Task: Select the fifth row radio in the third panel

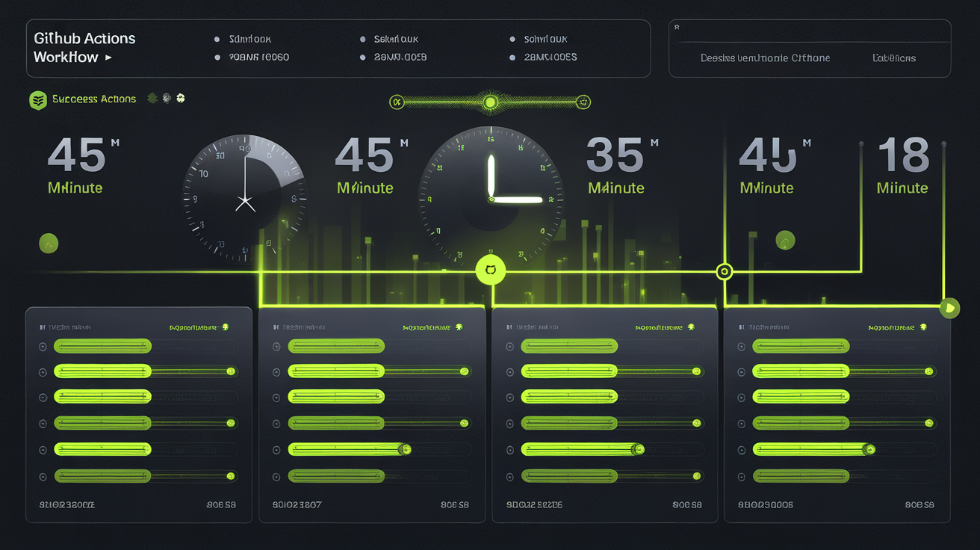Action: tap(509, 450)
